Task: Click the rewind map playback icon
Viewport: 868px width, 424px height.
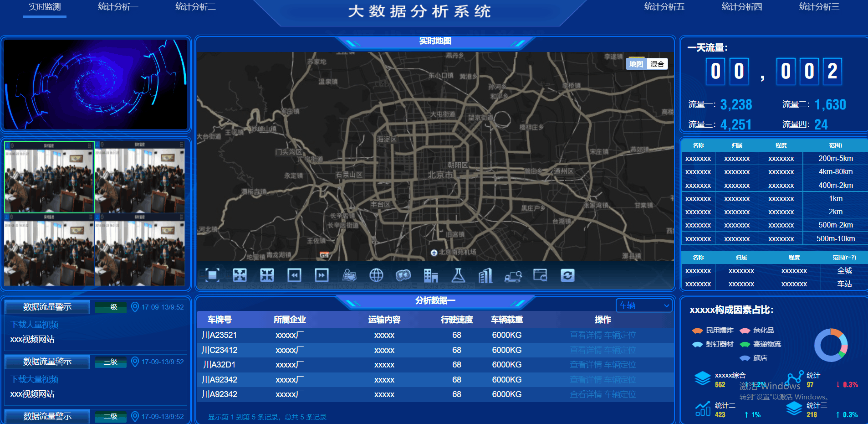Action: 294,275
